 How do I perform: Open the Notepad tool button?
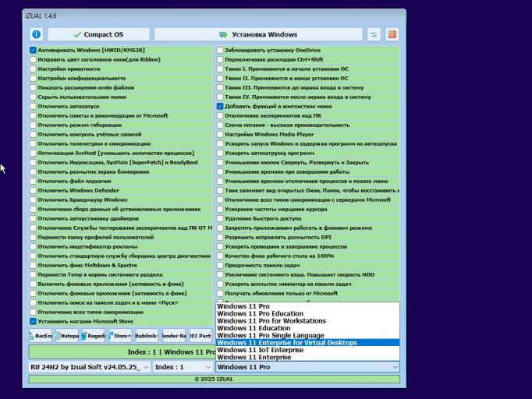(67, 336)
